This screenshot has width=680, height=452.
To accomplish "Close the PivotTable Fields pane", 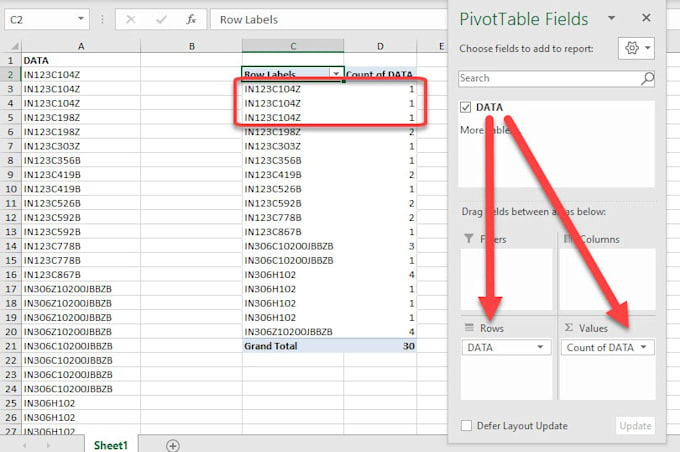I will pyautogui.click(x=646, y=18).
